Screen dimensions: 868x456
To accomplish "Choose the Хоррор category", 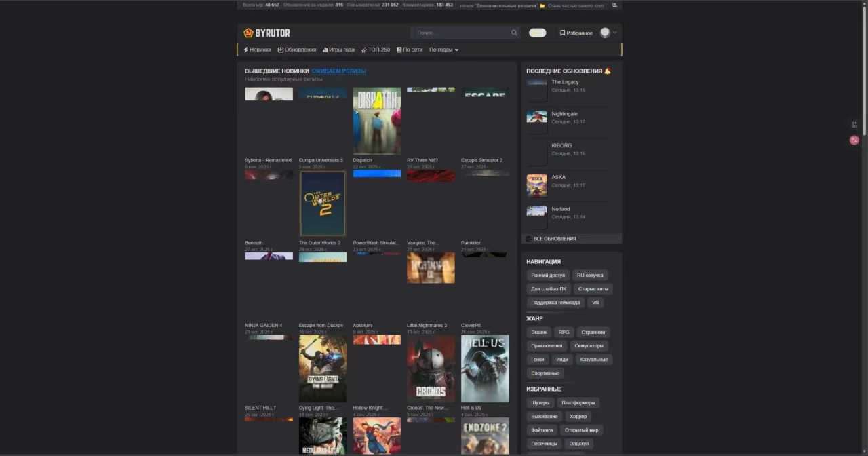I will tap(578, 417).
